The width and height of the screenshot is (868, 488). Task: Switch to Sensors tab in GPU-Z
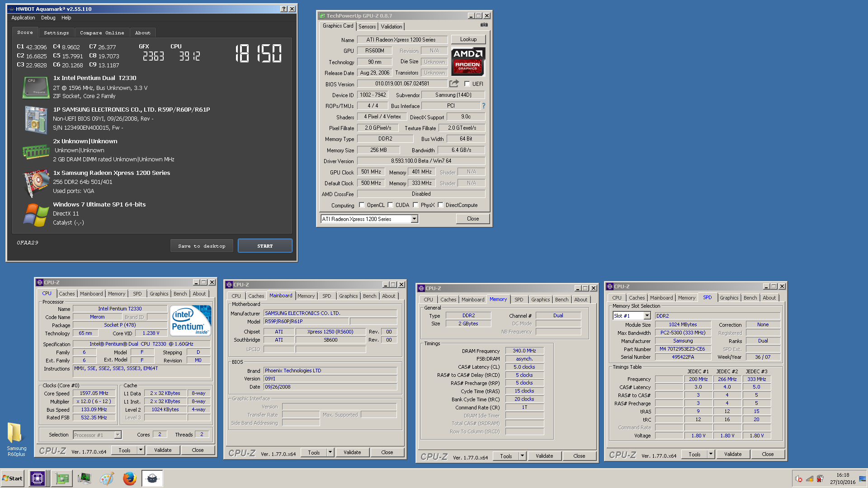click(x=367, y=27)
